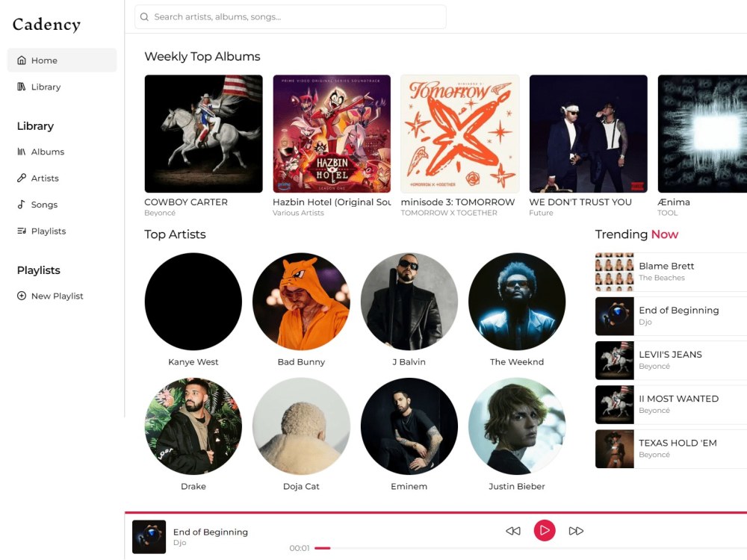
Task: Click into the search artists, albums, songs field
Action: tap(291, 17)
